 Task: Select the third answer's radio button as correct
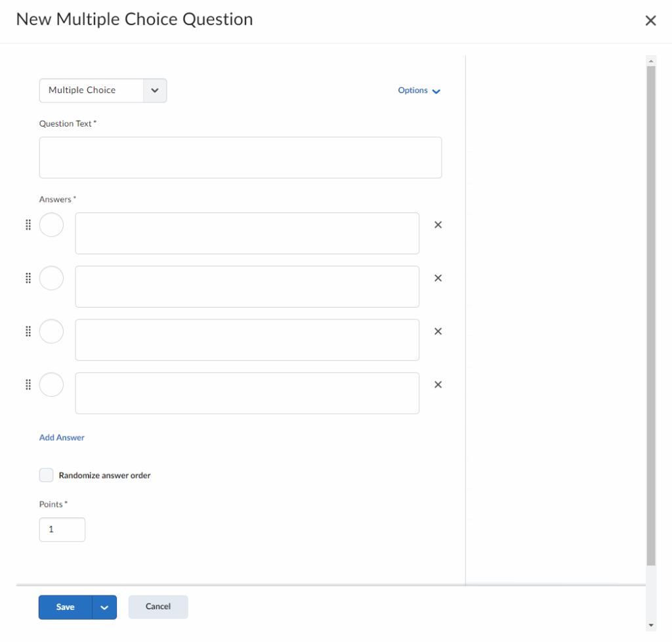point(51,331)
